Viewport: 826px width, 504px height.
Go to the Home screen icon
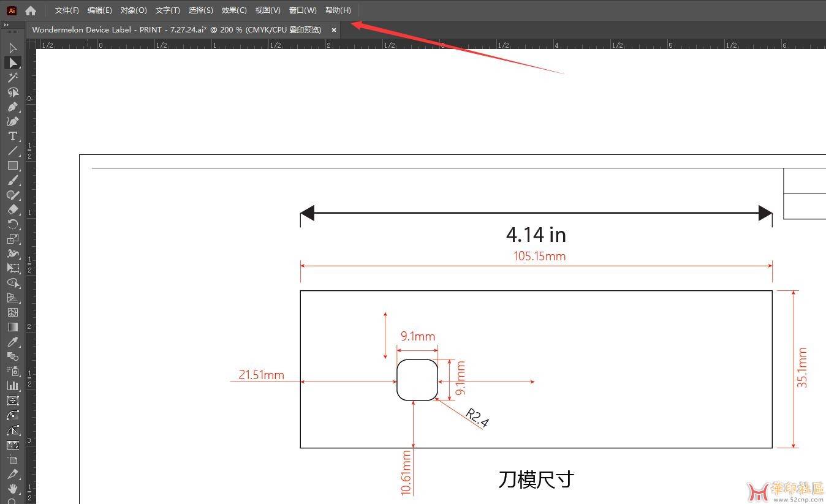click(x=31, y=10)
